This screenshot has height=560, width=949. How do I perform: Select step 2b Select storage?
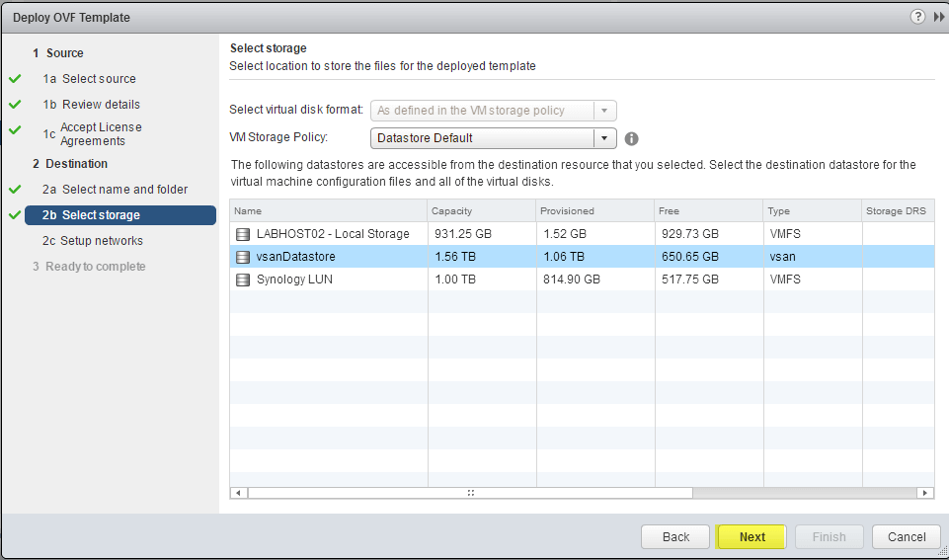120,215
